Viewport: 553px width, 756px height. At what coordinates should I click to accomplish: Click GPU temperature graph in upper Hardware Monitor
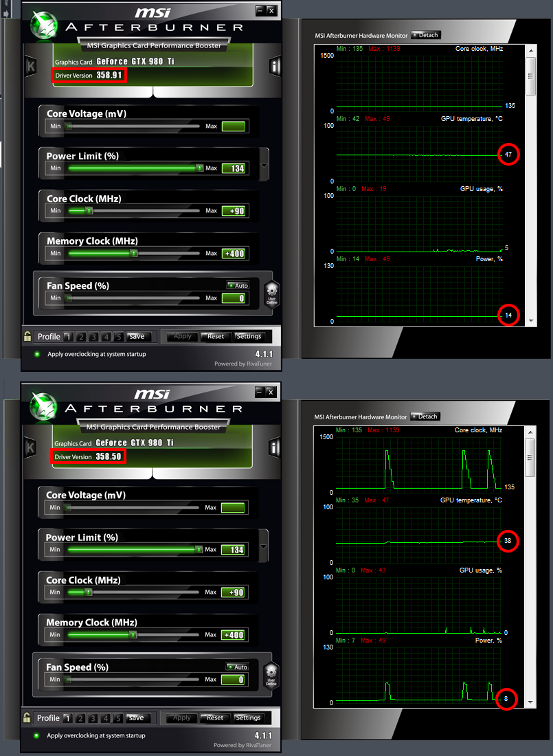coord(420,153)
